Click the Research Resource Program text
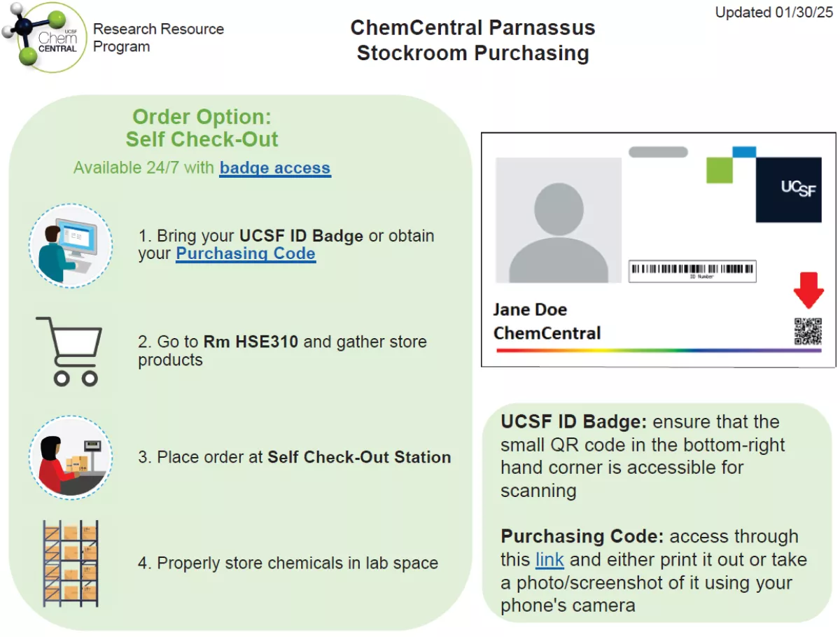This screenshot has width=840, height=637. pos(158,38)
